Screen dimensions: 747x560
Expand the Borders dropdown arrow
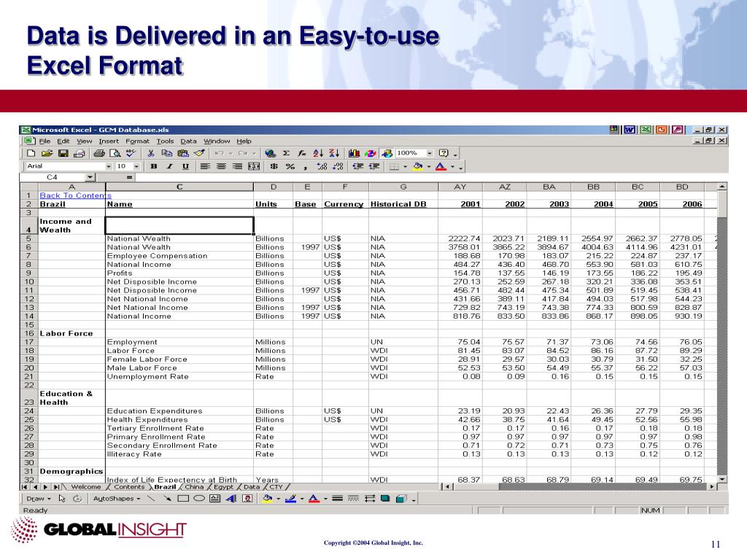coord(405,166)
